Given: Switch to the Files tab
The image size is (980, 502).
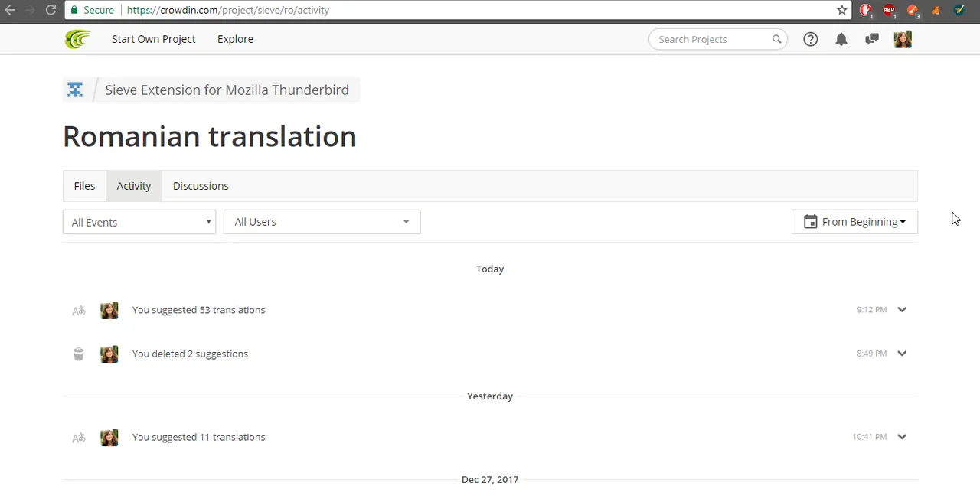Looking at the screenshot, I should [x=84, y=186].
